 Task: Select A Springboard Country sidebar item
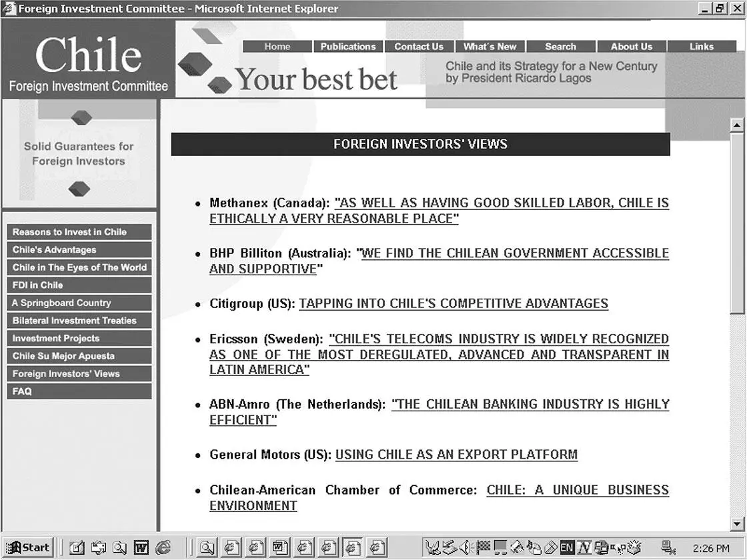coord(79,303)
